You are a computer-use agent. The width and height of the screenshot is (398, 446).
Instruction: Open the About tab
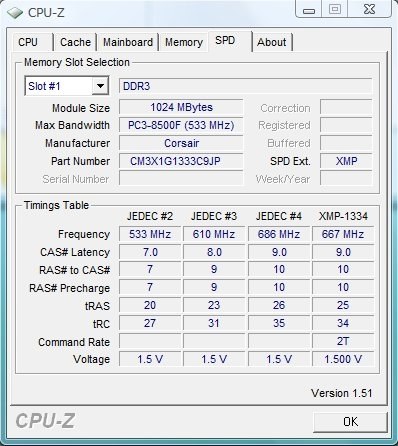point(272,42)
